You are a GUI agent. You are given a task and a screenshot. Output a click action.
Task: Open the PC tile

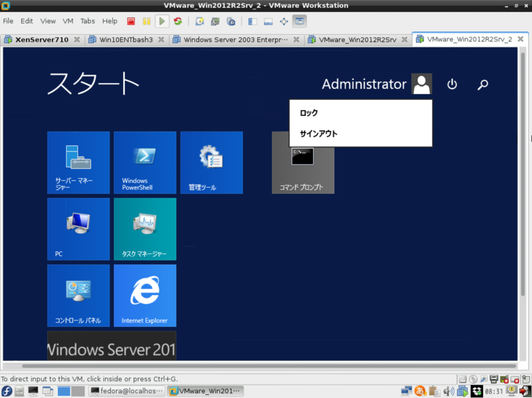pyautogui.click(x=78, y=229)
